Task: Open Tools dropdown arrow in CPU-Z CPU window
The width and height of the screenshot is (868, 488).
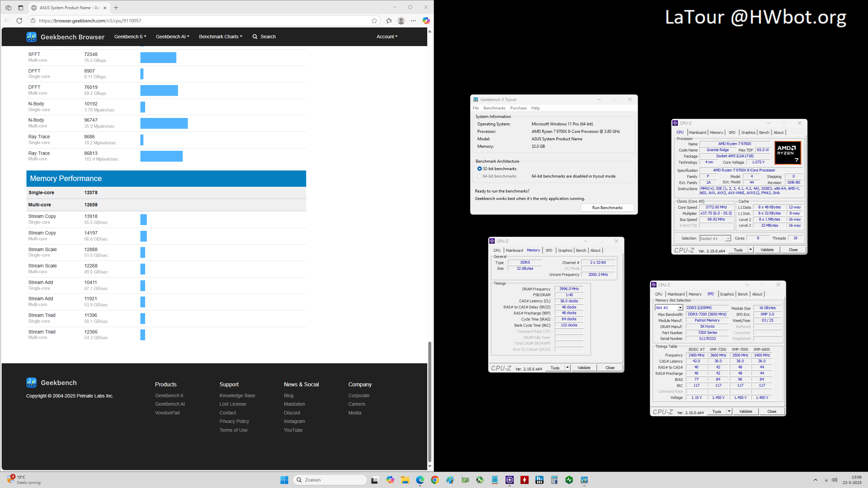Action: click(750, 250)
